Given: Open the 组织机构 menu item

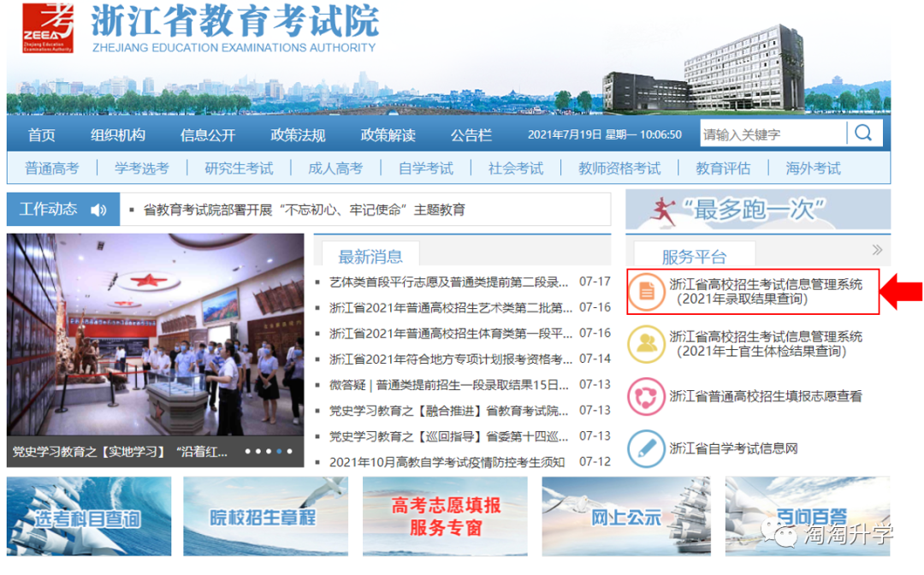Looking at the screenshot, I should [118, 135].
